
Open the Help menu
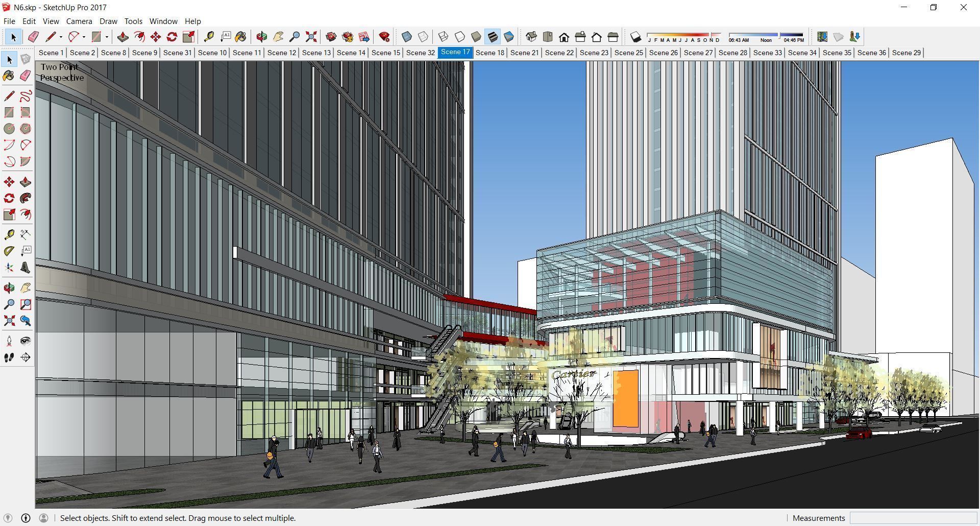[x=192, y=21]
